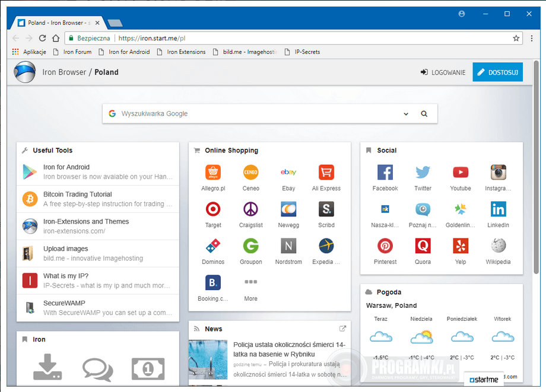Go to the browser home page

point(56,39)
